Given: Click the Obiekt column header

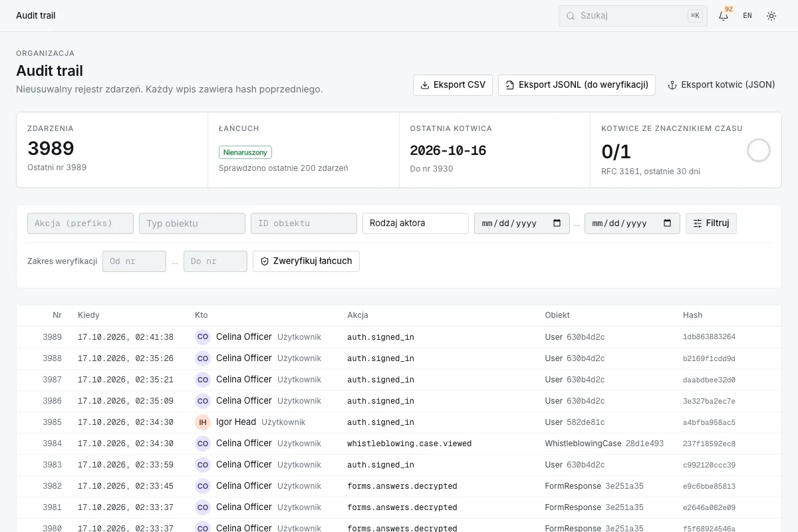Looking at the screenshot, I should click(x=557, y=315).
